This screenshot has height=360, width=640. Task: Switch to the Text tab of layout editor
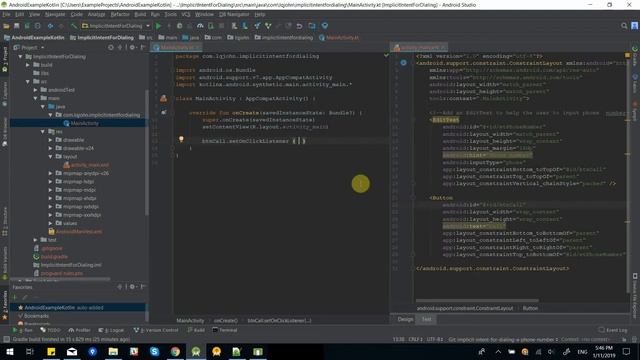coord(426,319)
